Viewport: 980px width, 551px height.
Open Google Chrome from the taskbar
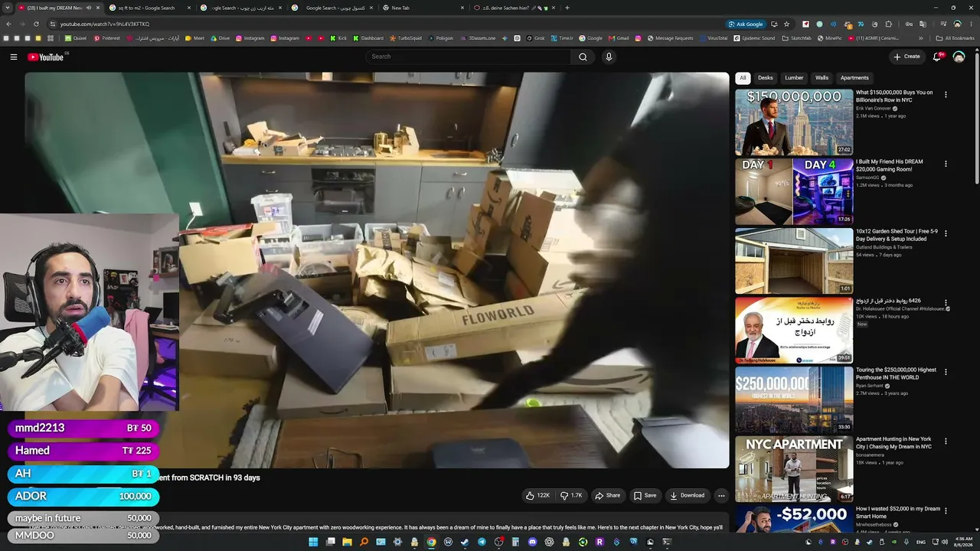point(431,542)
